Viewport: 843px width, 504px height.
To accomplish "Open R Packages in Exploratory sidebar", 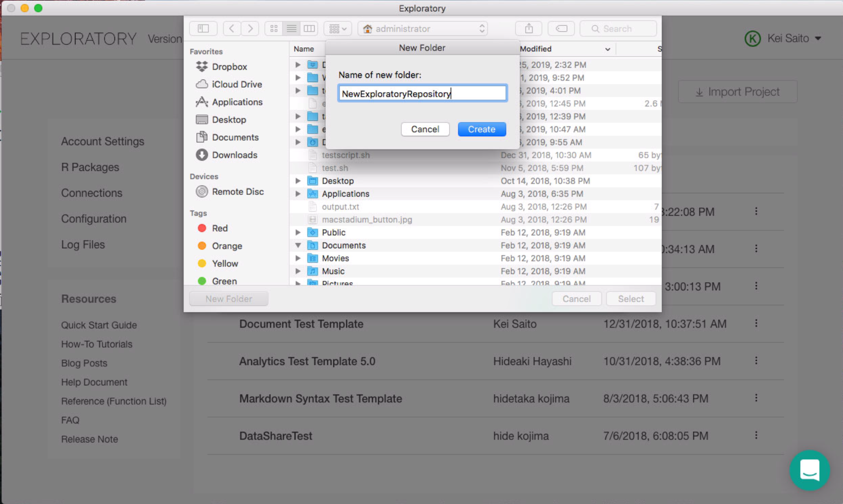I will tap(90, 167).
